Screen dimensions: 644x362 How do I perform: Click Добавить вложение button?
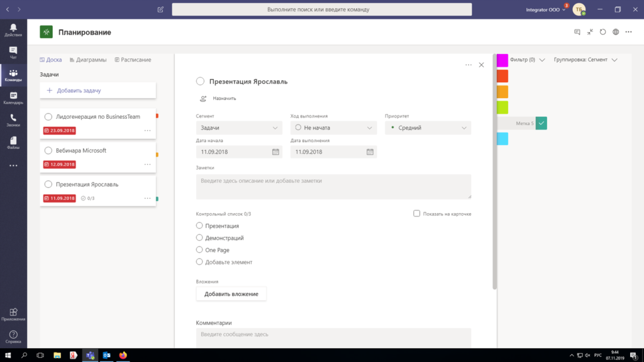coord(231,294)
